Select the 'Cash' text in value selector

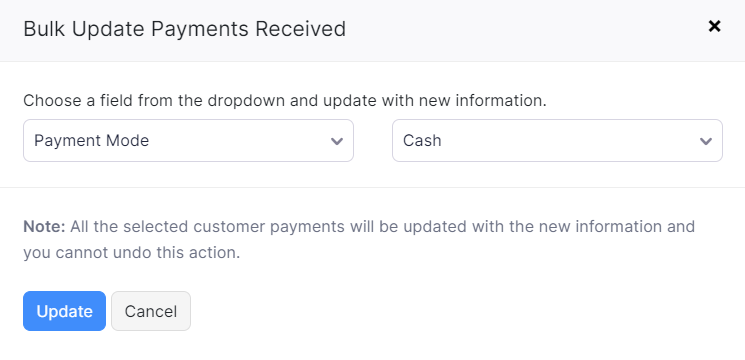point(422,141)
